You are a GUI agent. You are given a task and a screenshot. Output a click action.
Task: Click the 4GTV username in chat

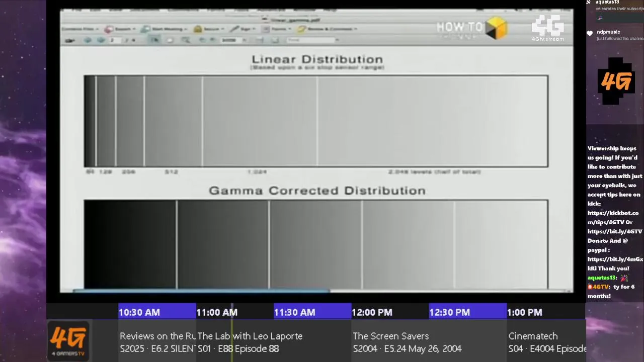click(601, 287)
